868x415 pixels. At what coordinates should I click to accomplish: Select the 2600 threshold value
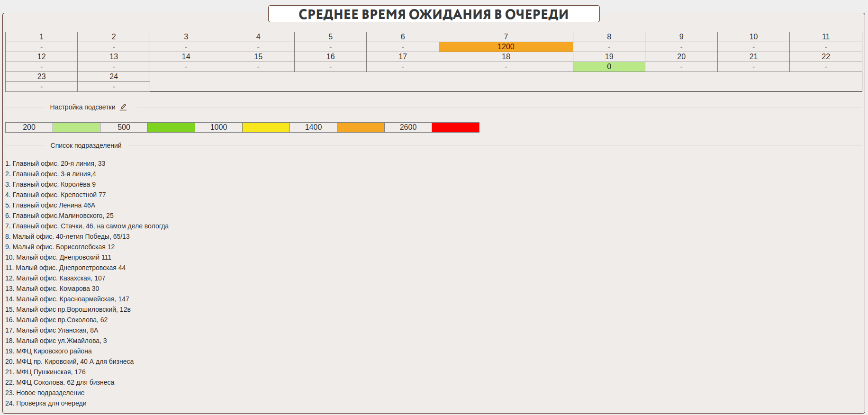[x=408, y=127]
